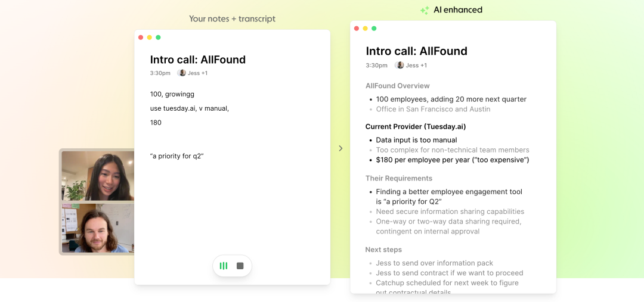Click yellow minimize dot on left notes window
The image size is (644, 302).
coord(150,38)
